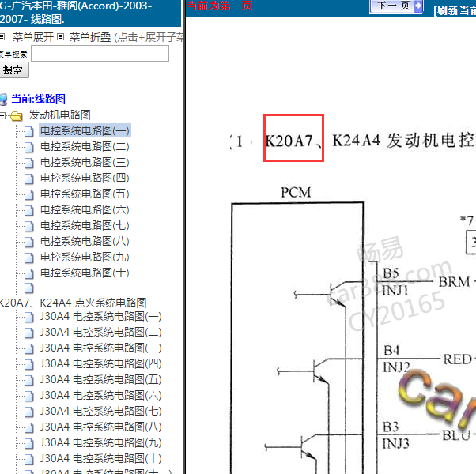Click page icon beside 电控系统电路图(七)
Viewport: 476px width, 474px height.
[28, 226]
